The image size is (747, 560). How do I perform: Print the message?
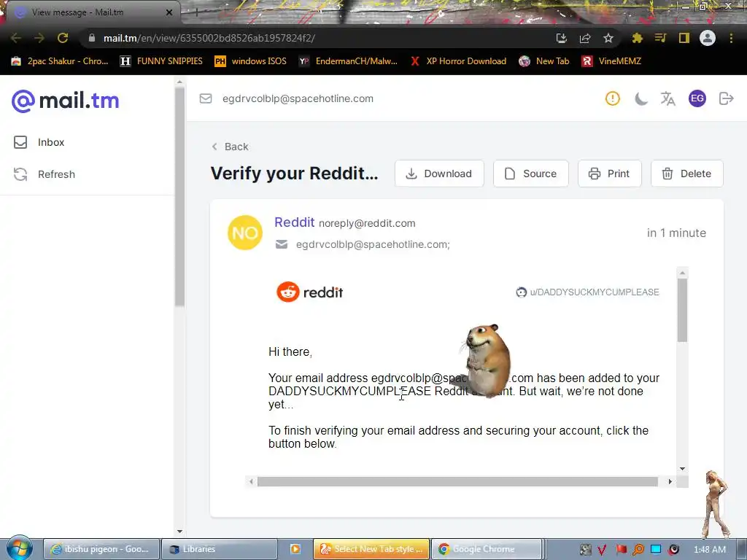click(x=610, y=174)
